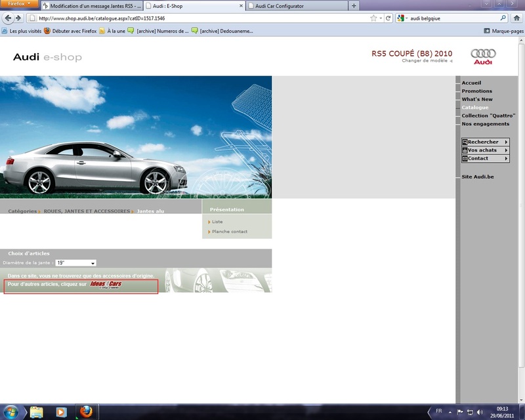Click the URL address bar field
525x420 pixels.
[x=197, y=18]
